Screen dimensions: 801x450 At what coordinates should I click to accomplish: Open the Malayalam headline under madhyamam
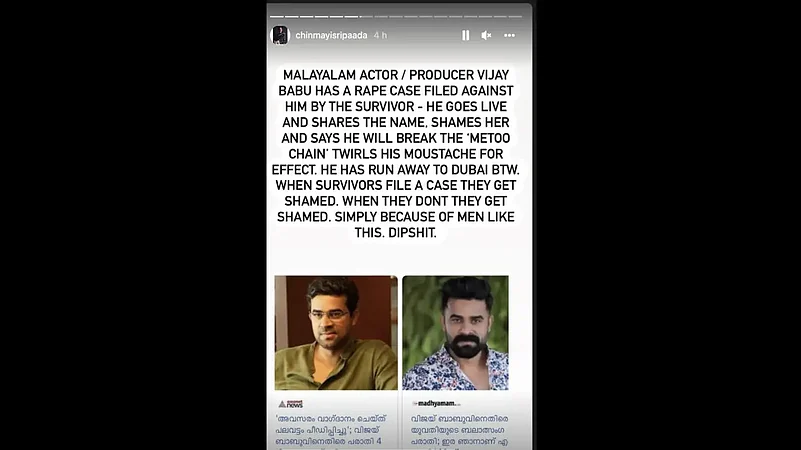460,430
